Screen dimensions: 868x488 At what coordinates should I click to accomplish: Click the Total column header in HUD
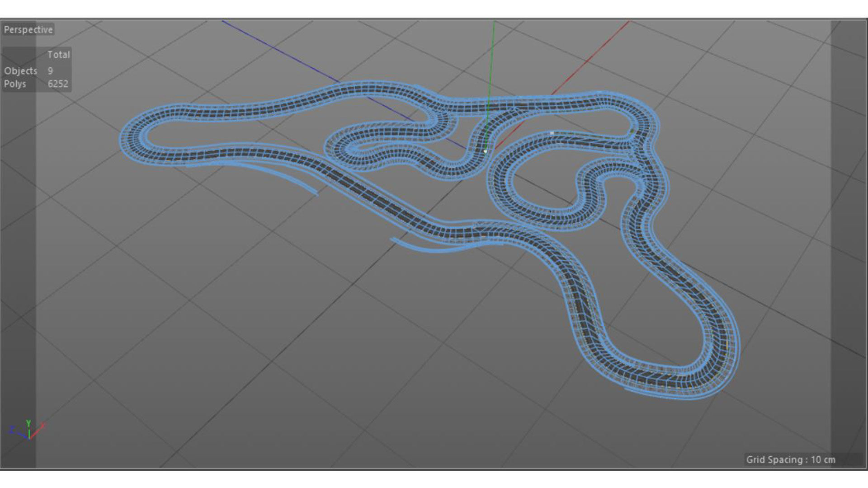click(59, 55)
